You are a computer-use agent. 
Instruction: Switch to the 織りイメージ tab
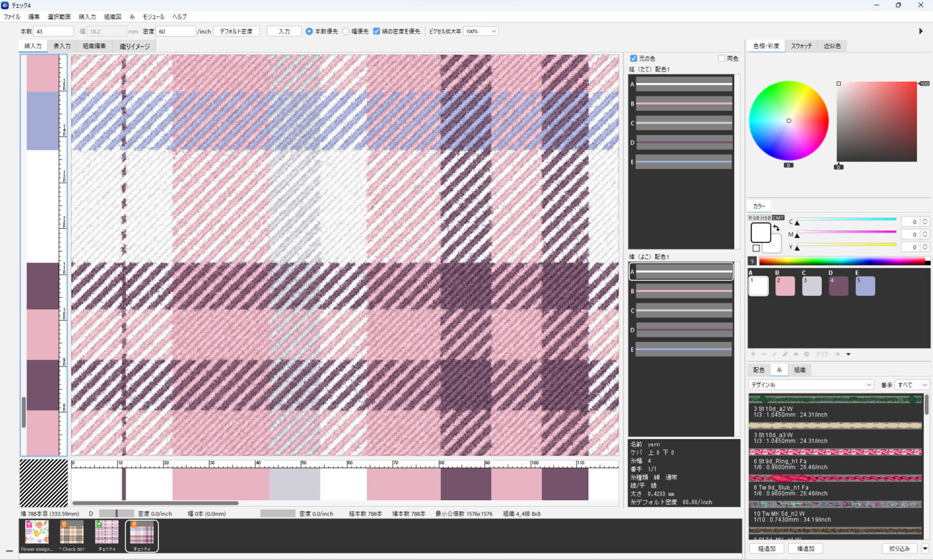click(134, 46)
